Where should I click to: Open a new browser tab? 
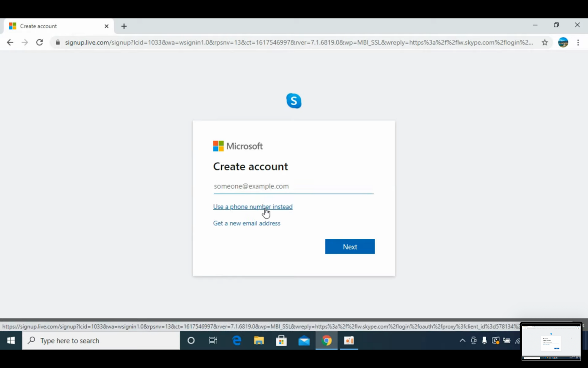click(x=124, y=26)
